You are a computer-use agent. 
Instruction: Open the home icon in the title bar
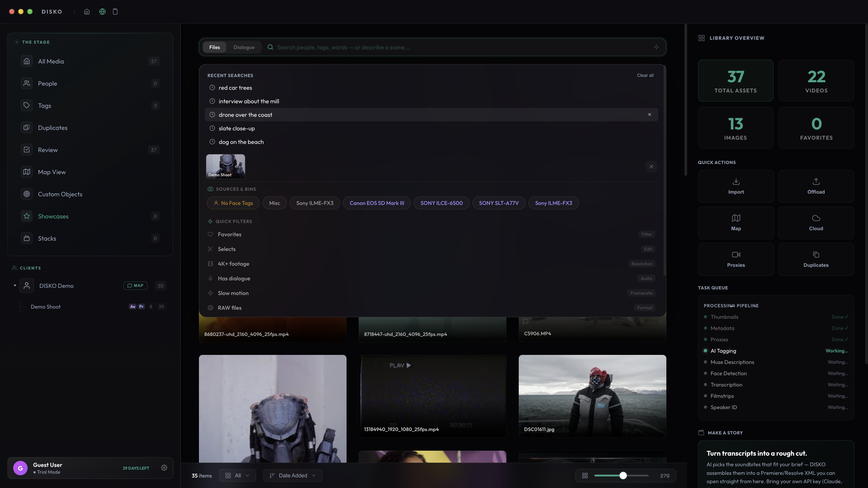[x=87, y=12]
